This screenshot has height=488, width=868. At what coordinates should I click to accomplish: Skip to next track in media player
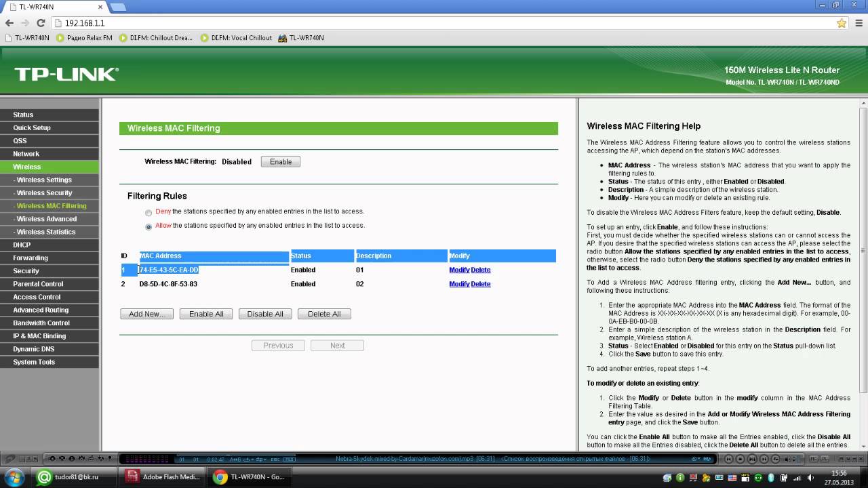[764, 459]
